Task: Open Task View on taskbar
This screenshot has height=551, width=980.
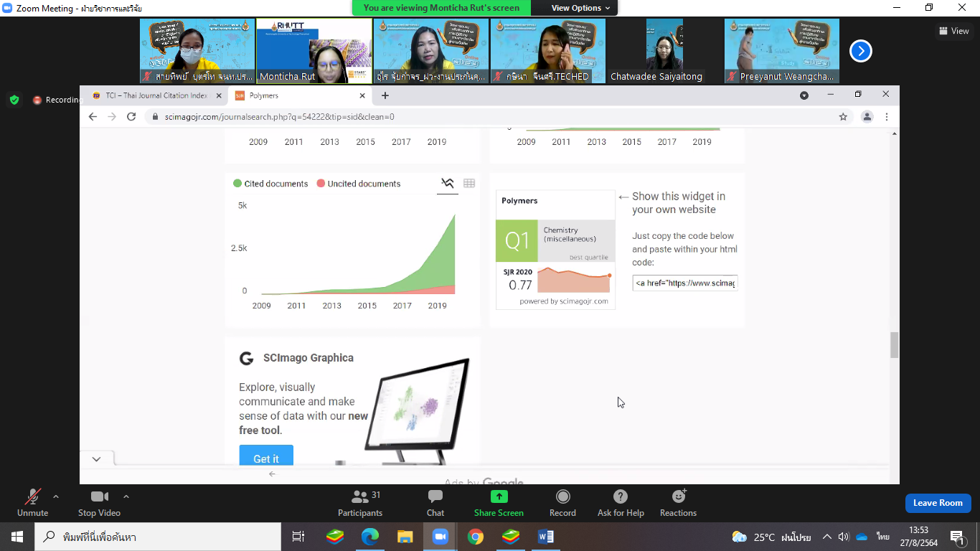Action: click(x=298, y=537)
